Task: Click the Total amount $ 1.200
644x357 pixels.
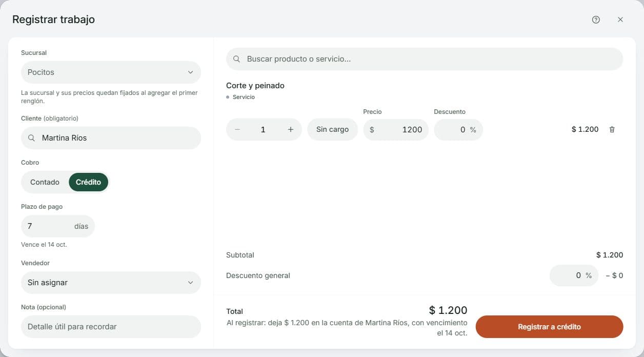Action: (448, 310)
